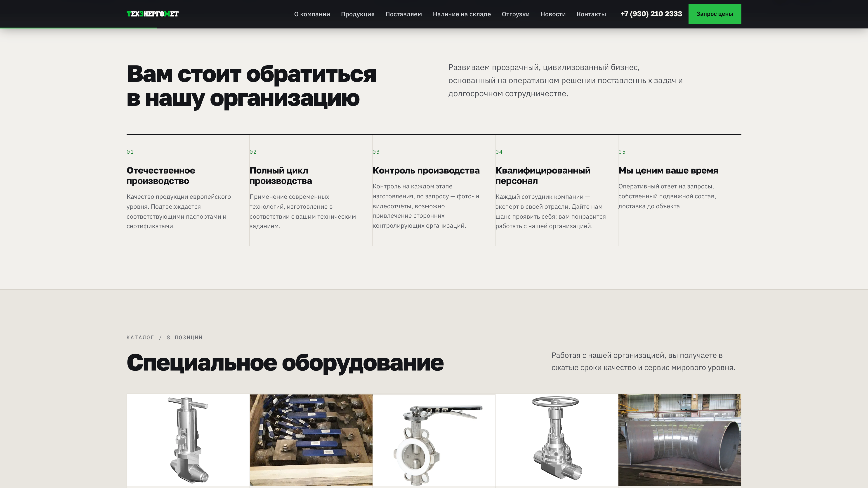Image resolution: width=868 pixels, height=488 pixels.
Task: Click the Техэнергомет logo
Action: click(152, 14)
